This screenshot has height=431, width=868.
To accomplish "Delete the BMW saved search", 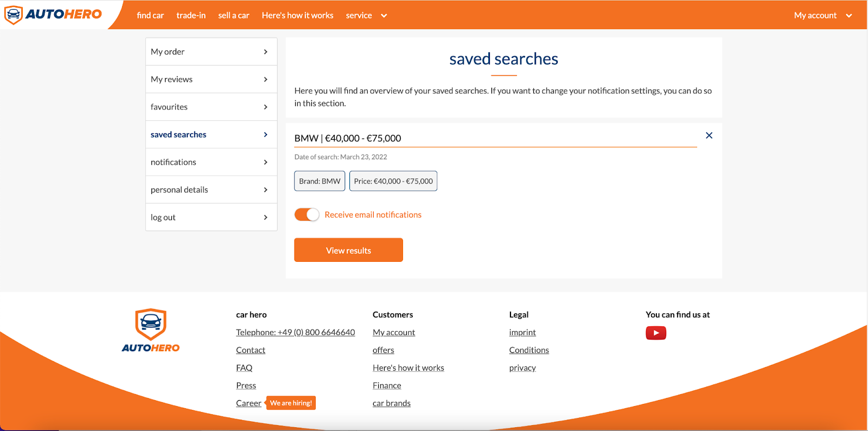I will pos(709,136).
